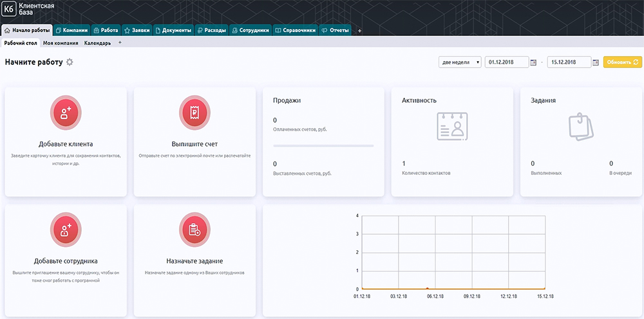Click the end date field 15.12.2018
644x319 pixels.
[569, 62]
